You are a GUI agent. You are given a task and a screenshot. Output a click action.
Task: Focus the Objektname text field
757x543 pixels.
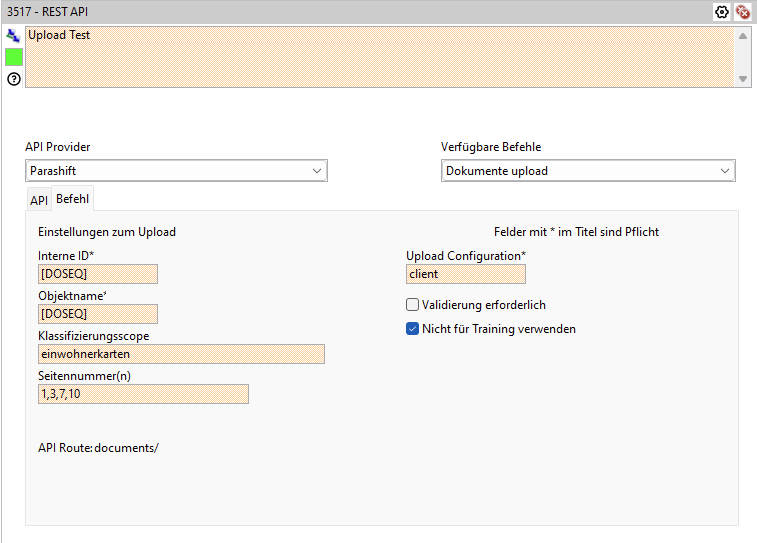coord(98,314)
